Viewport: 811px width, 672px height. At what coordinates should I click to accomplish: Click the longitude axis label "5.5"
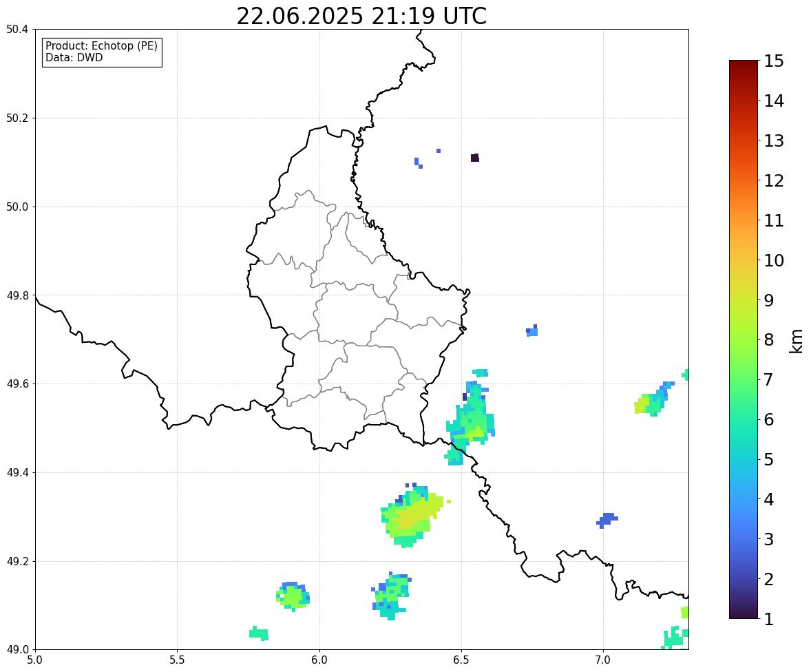coord(177,660)
